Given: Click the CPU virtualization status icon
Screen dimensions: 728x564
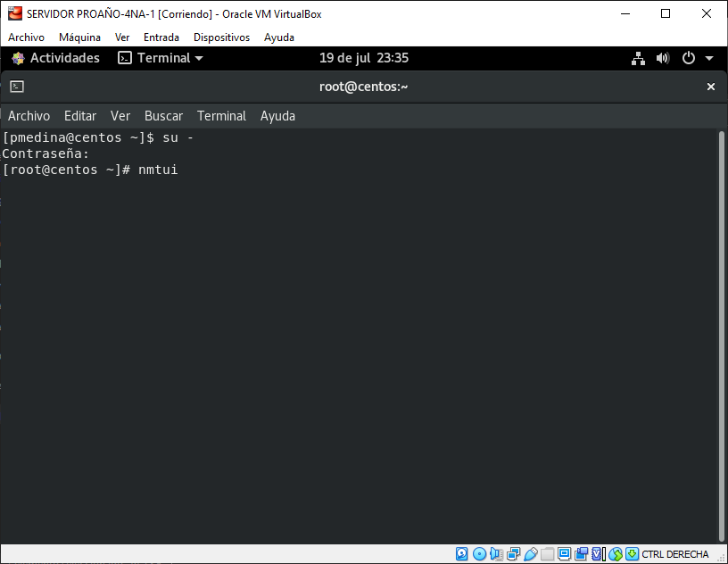Looking at the screenshot, I should pos(598,554).
